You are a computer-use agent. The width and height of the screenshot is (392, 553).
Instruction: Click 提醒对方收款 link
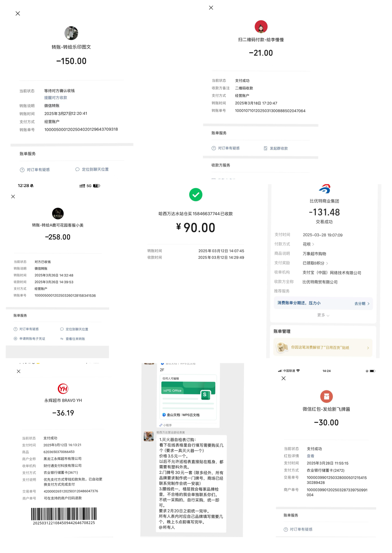(56, 98)
